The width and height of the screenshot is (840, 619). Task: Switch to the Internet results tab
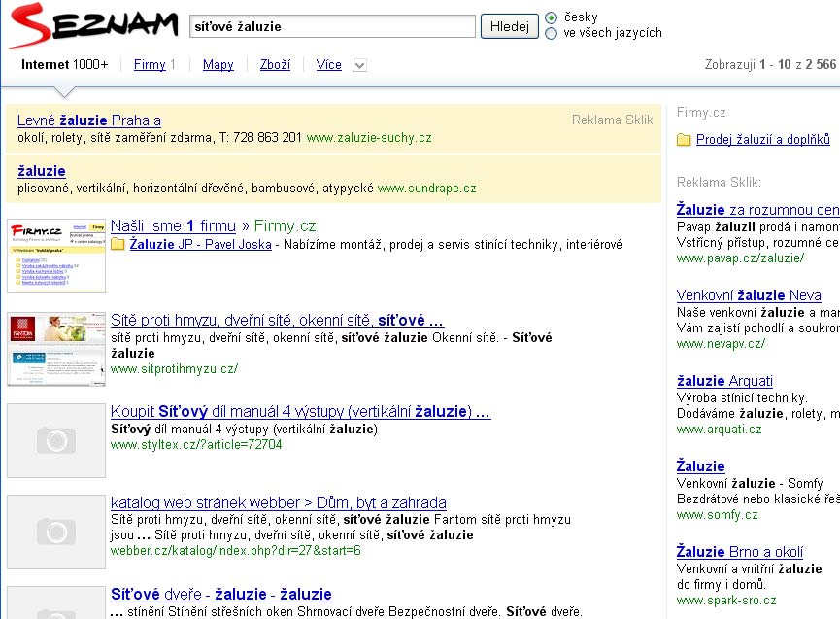(x=64, y=65)
